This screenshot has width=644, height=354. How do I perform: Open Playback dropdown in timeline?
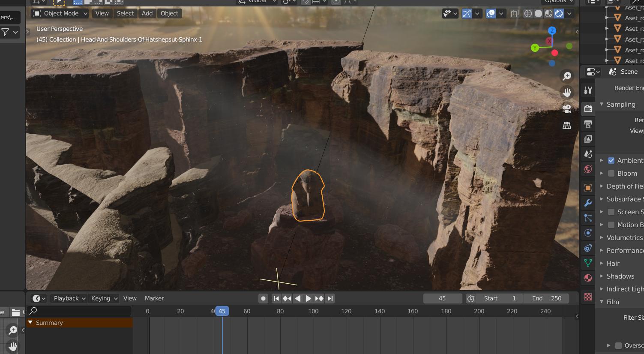[69, 298]
